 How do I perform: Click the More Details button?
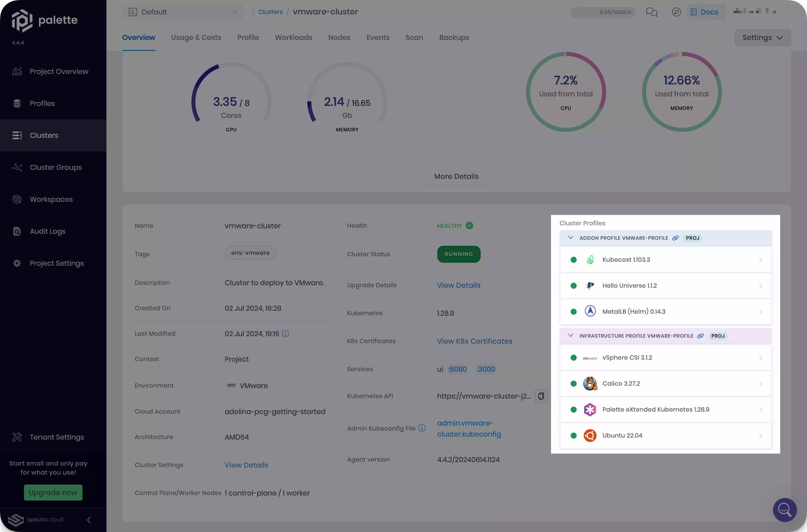click(x=456, y=177)
